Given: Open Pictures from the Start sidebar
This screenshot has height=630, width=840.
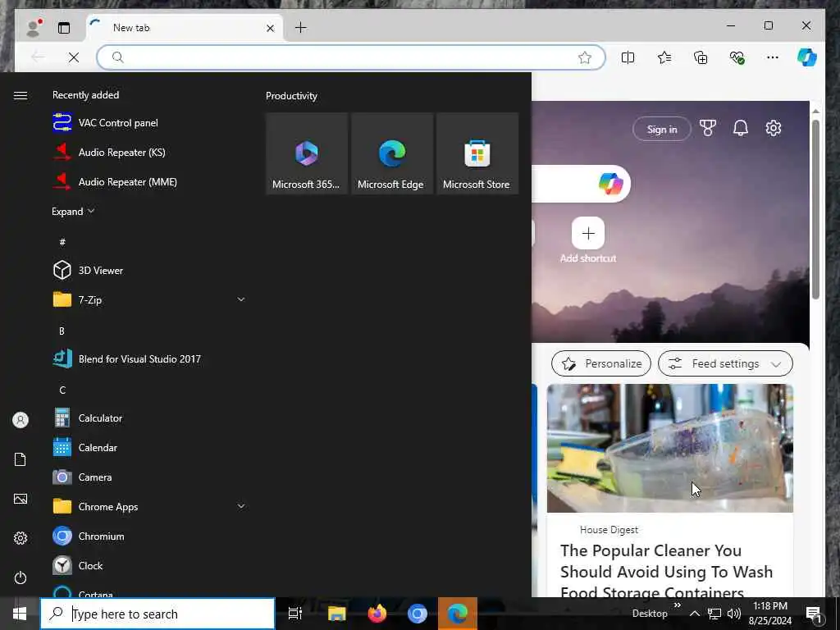Looking at the screenshot, I should (21, 499).
